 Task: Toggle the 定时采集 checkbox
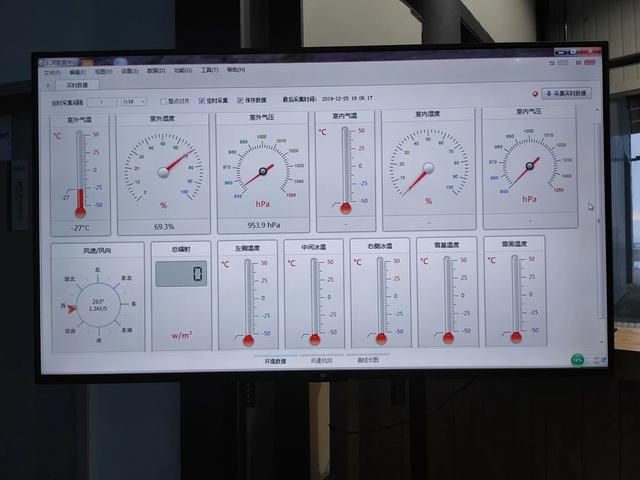click(202, 100)
